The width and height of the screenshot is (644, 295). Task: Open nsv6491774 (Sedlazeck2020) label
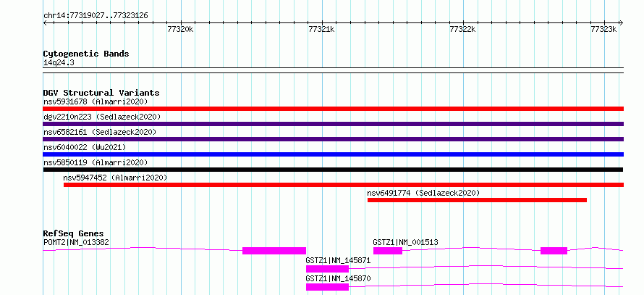click(x=423, y=193)
